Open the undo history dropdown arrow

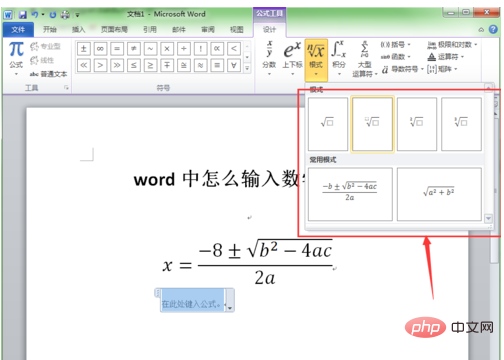click(43, 15)
